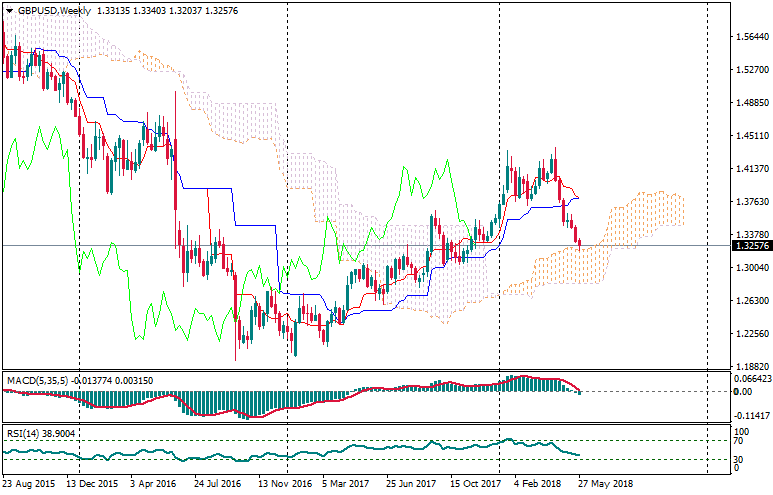
Task: Click the 15 Oct 2017 date label
Action: 476,483
